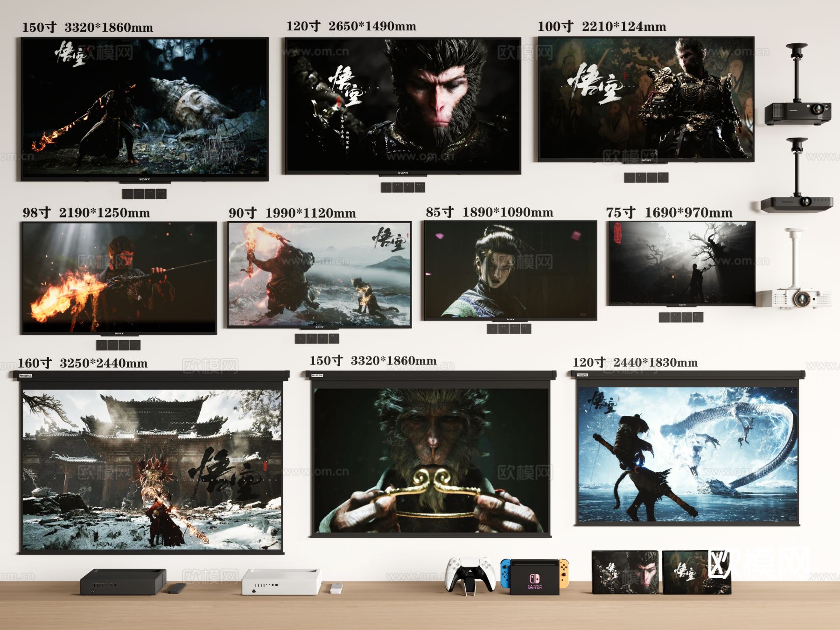The image size is (840, 630).
Task: Click the socket panel below the 90寸 TV
Action: coord(317,338)
